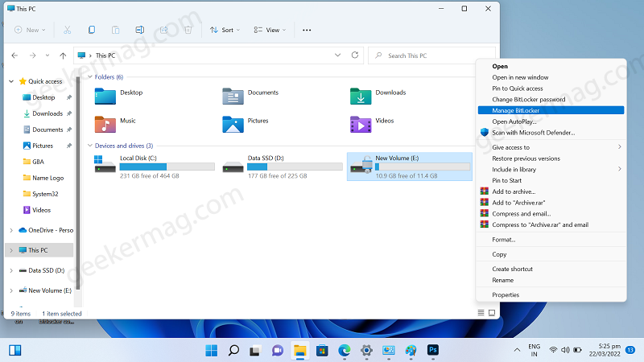644x362 pixels.
Task: Select the Local Disk (C:) drive
Action: (154, 167)
